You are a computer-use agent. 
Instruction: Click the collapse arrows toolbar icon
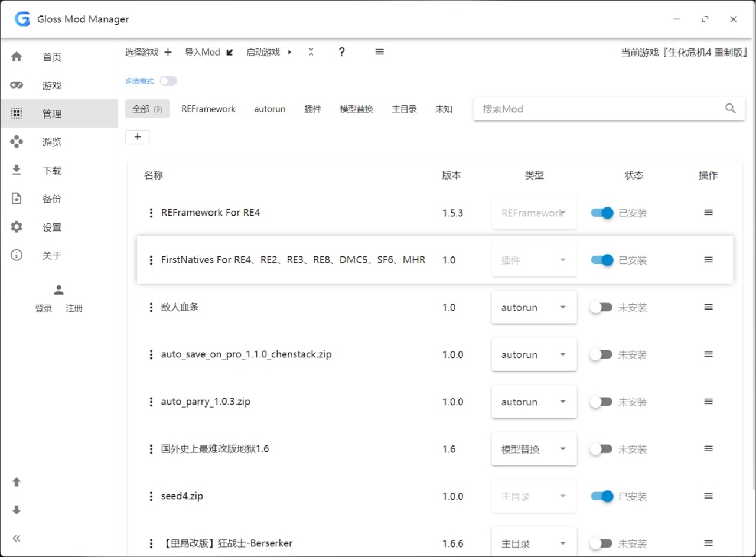coord(311,52)
